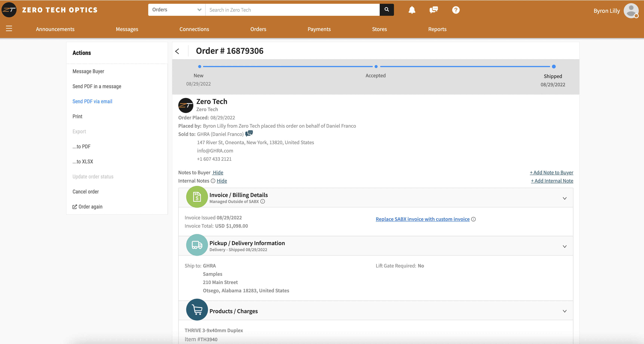The image size is (644, 344).
Task: Click Byron Lilly's profile avatar
Action: (631, 11)
